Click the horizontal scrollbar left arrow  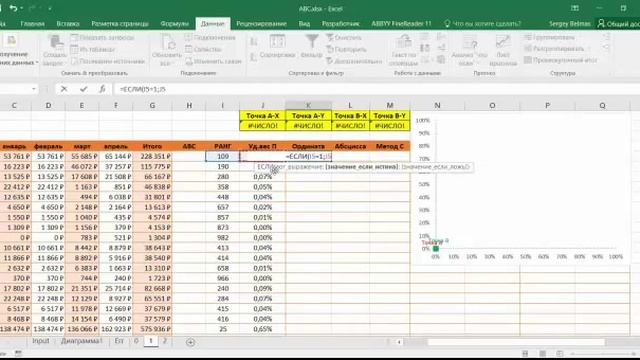(x=399, y=342)
